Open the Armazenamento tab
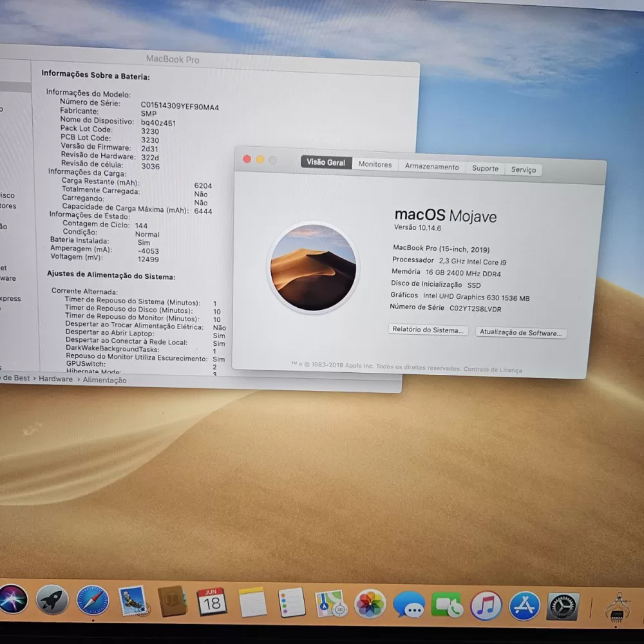The width and height of the screenshot is (644, 644). pos(431,166)
